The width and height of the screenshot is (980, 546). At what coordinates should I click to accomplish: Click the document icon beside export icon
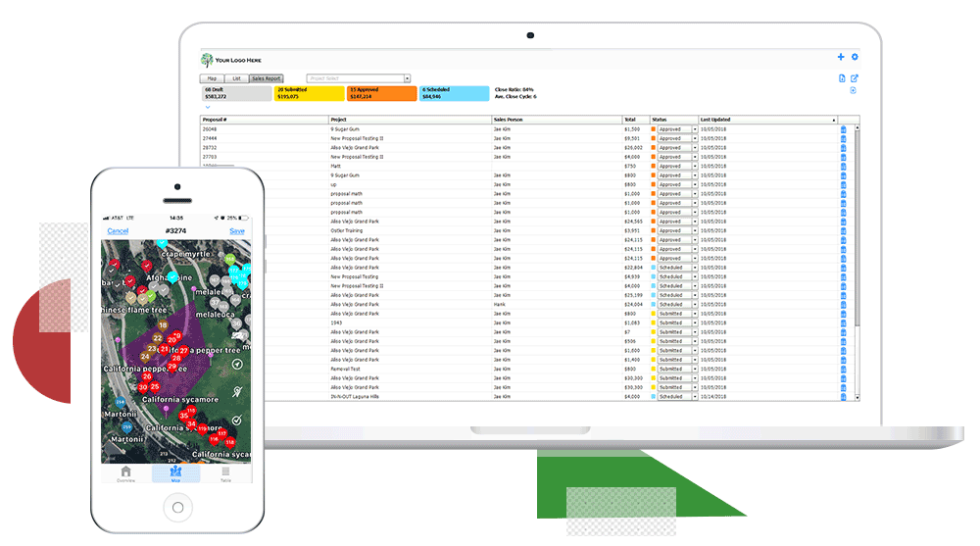pos(842,78)
